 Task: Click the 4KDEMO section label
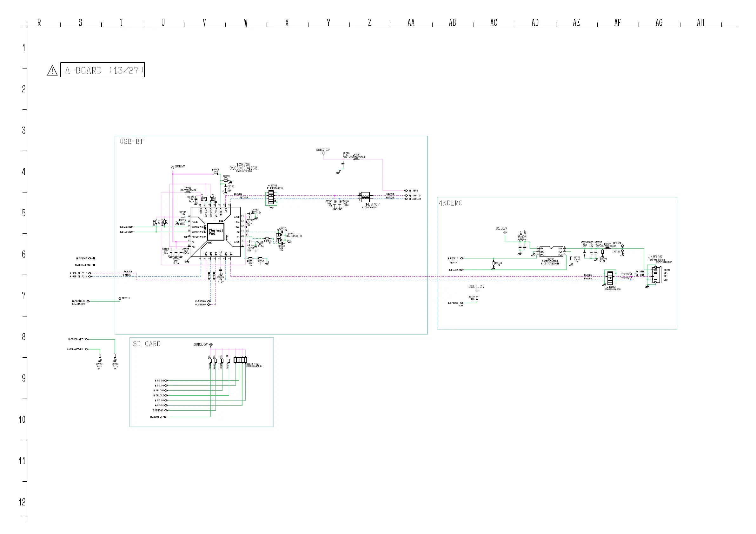[451, 203]
